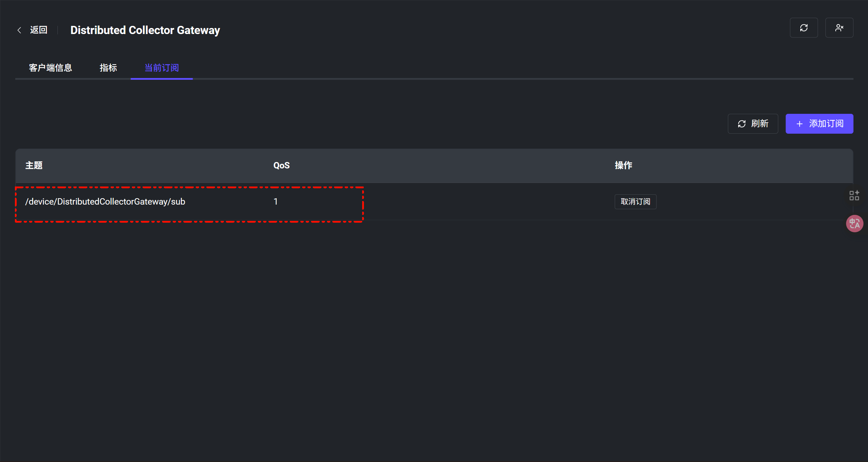The width and height of the screenshot is (868, 462).
Task: Go back via the 返回 link
Action: [x=39, y=30]
